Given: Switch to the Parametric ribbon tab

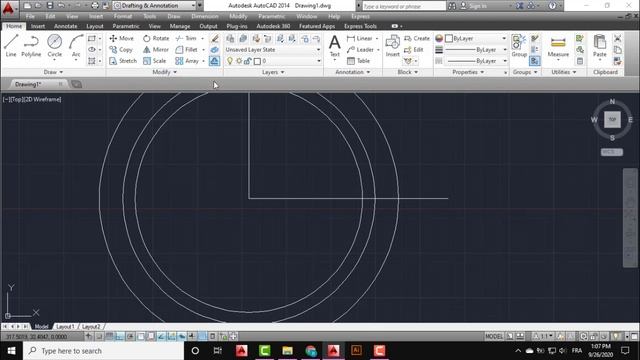Looking at the screenshot, I should point(126,26).
